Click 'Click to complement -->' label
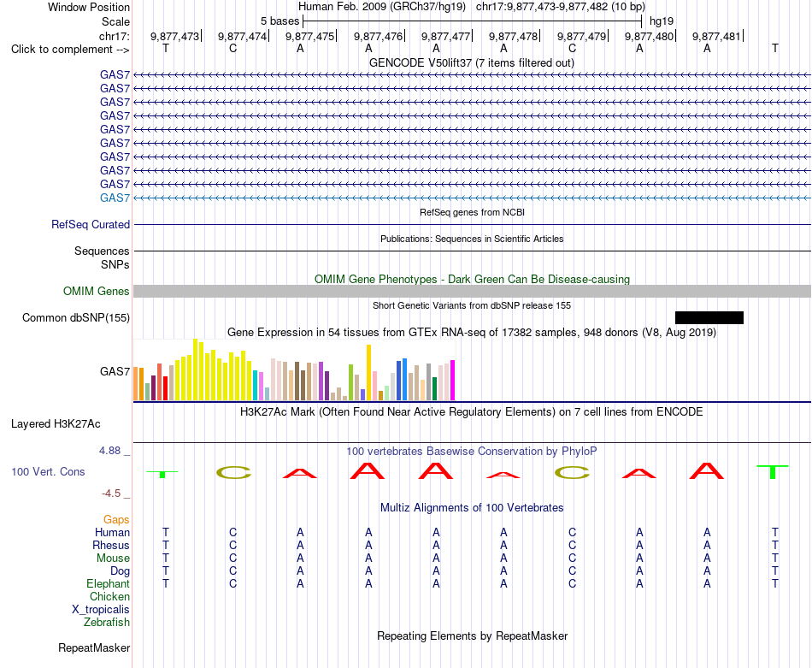The width and height of the screenshot is (812, 668). (x=70, y=50)
